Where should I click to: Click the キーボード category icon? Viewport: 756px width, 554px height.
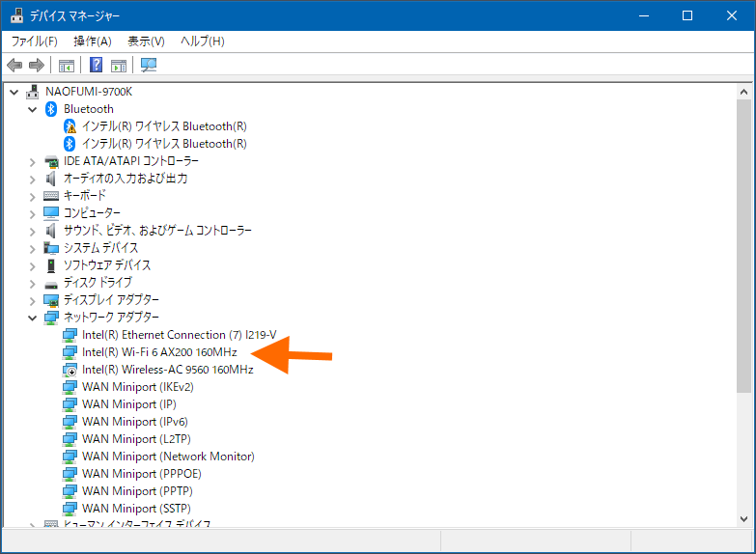coord(51,196)
